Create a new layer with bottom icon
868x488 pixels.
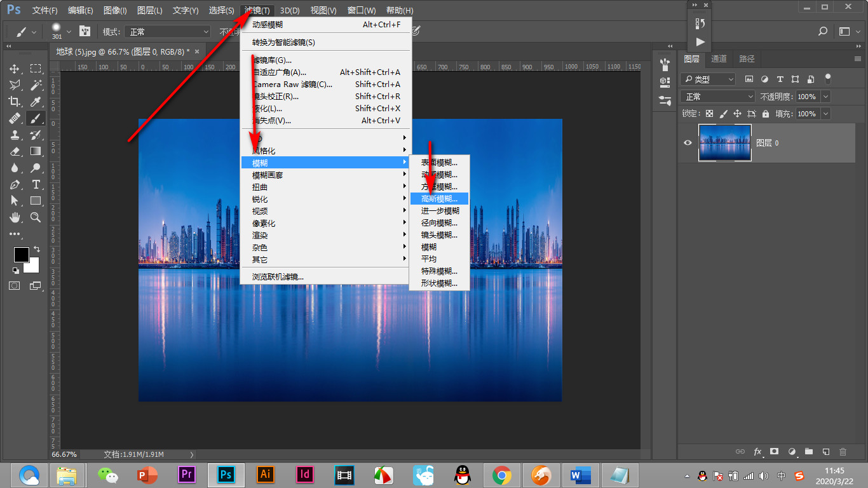(x=825, y=452)
